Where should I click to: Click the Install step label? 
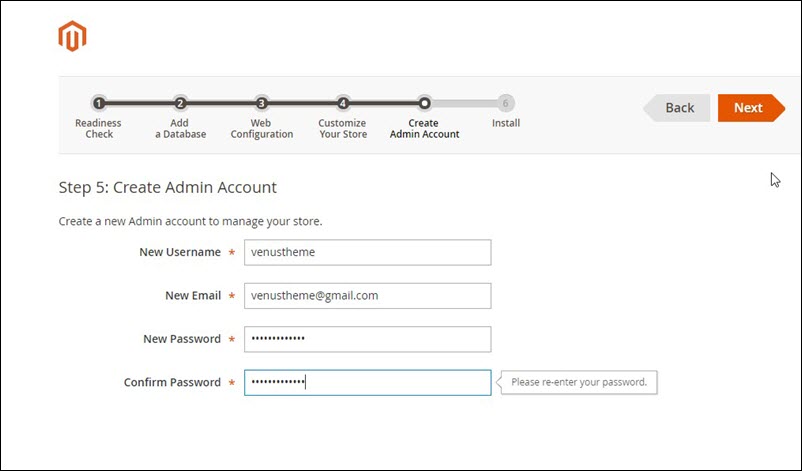[x=506, y=124]
